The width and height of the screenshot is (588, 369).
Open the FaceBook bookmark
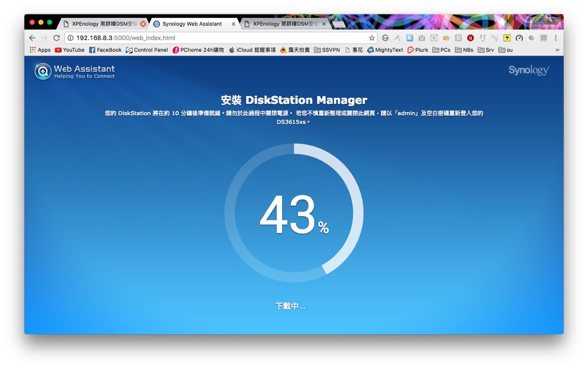point(105,50)
